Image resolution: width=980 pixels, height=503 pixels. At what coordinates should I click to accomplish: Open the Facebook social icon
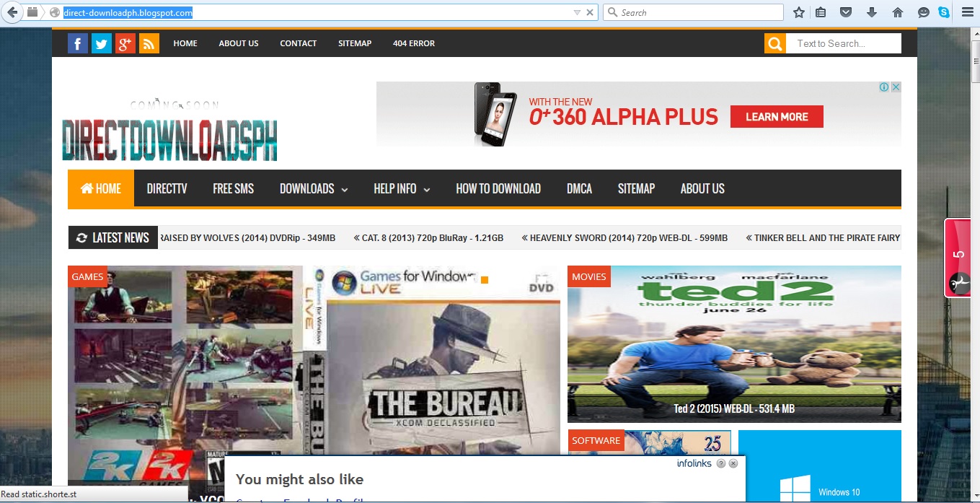[78, 43]
